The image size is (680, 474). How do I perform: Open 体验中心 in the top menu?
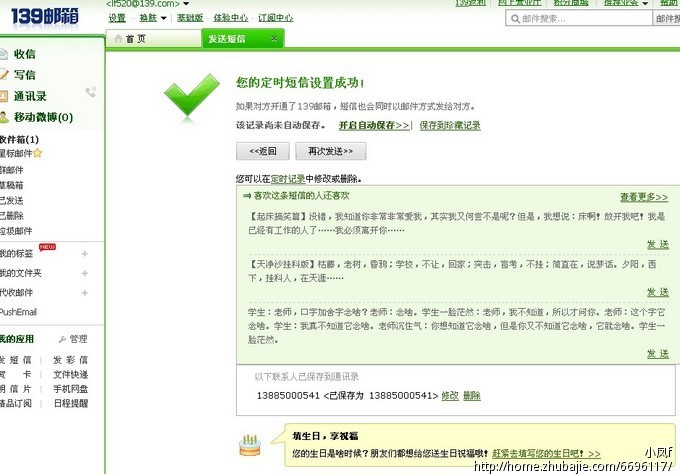(231, 18)
